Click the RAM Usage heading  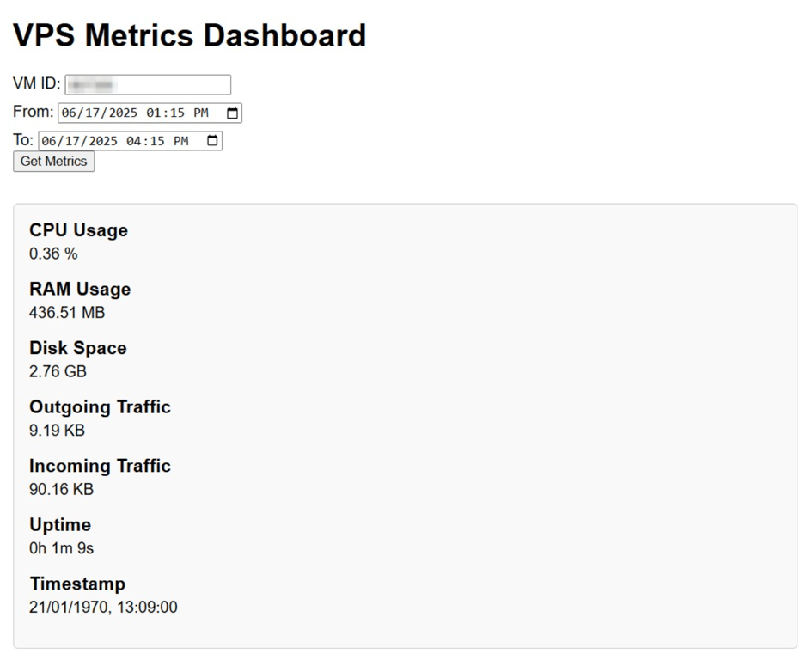pyautogui.click(x=80, y=289)
